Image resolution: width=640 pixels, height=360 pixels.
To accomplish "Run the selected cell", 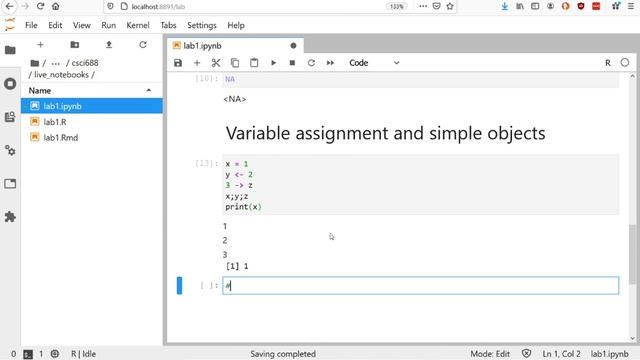I will [x=273, y=63].
